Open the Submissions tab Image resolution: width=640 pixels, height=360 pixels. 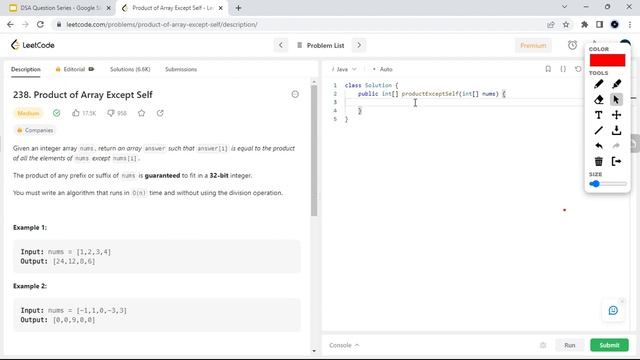click(x=181, y=69)
